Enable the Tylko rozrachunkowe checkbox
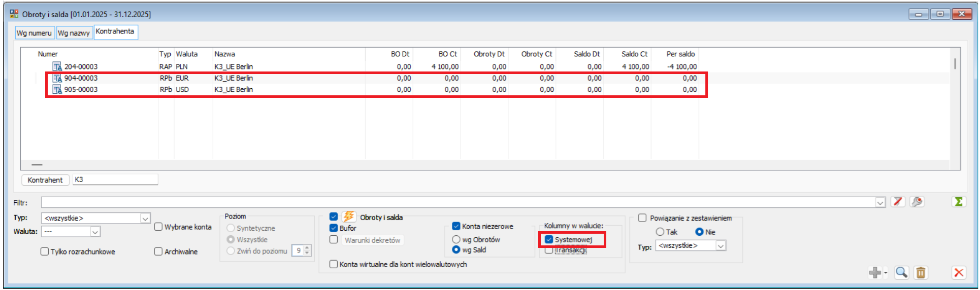980x290 pixels. tap(45, 251)
